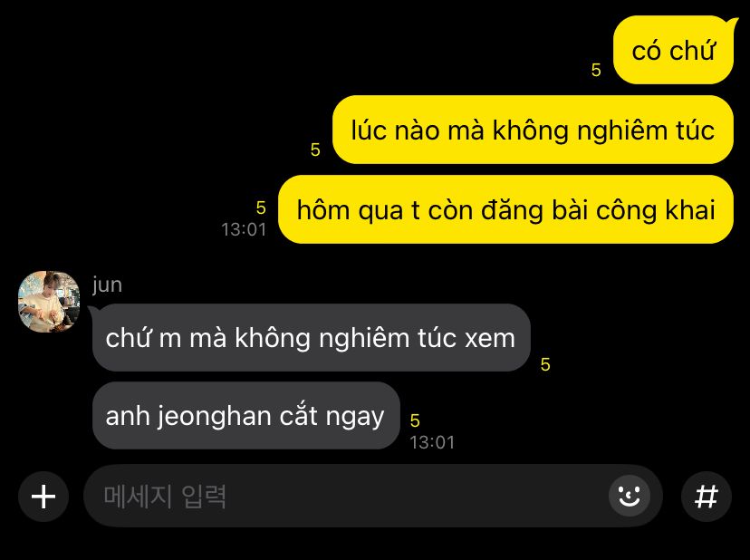Select the yellow 'có chứ' message bubble
750x560 pixels.
[674, 50]
